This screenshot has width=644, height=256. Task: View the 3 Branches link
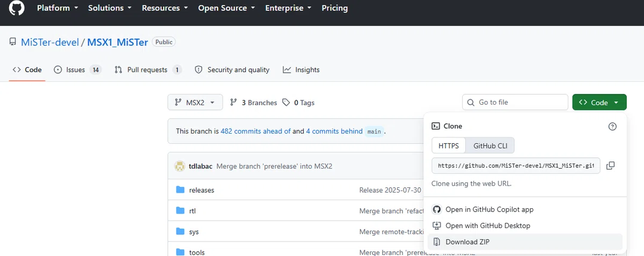tap(253, 103)
